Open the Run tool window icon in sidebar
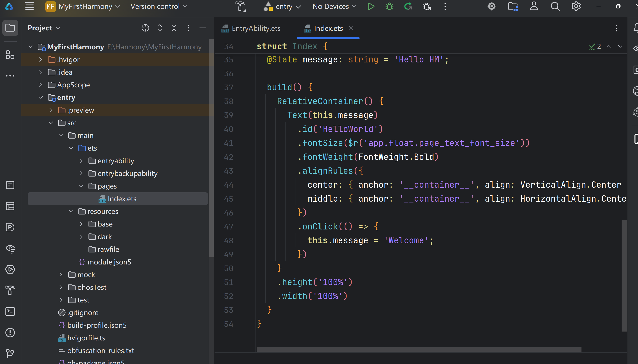Screen dimensions: 638x364 pyautogui.click(x=10, y=269)
